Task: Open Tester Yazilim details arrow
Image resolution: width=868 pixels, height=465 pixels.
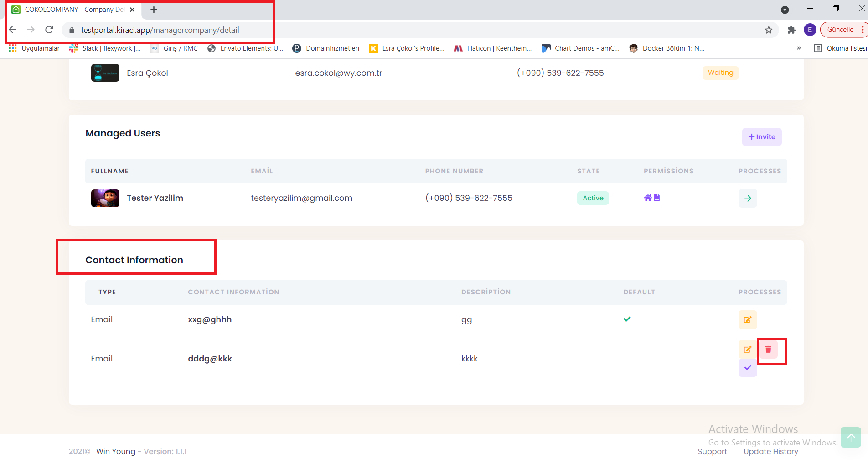Action: coord(748,199)
